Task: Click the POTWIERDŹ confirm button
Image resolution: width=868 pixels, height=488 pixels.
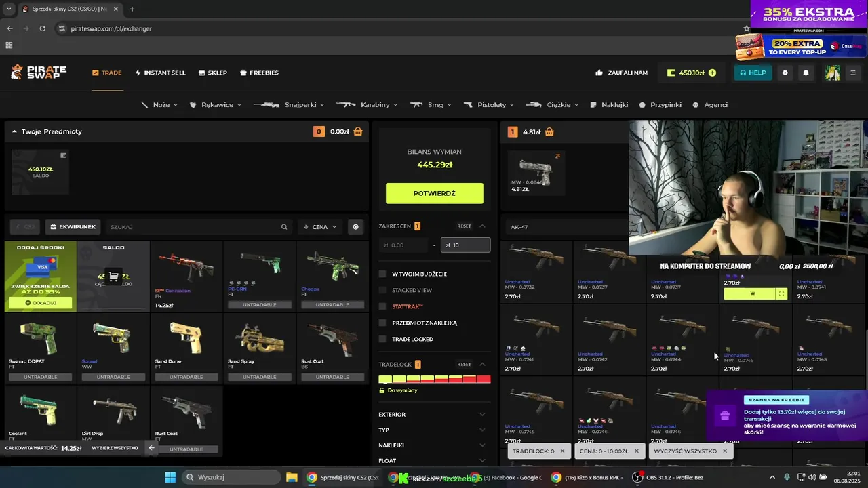Action: pyautogui.click(x=435, y=193)
